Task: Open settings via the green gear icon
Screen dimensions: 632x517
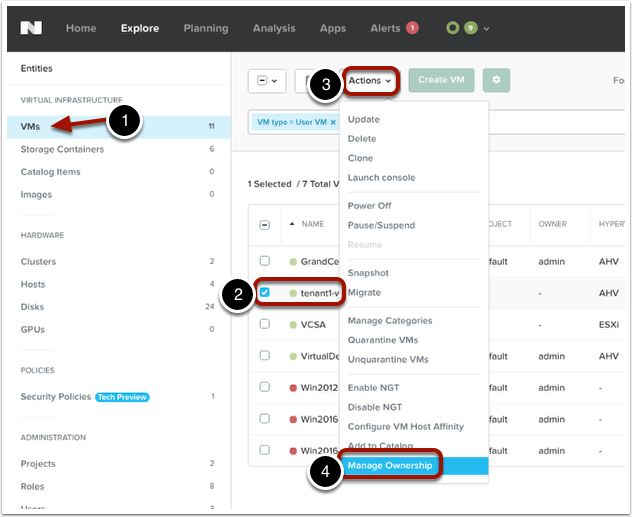Action: pyautogui.click(x=496, y=80)
